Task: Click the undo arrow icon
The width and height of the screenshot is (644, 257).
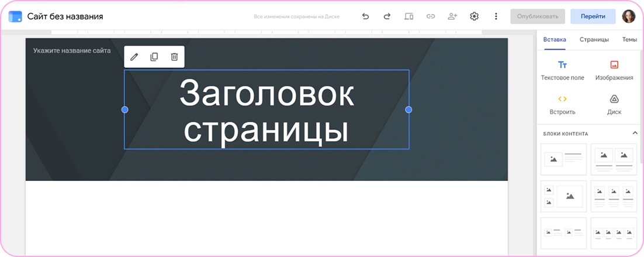Action: click(365, 16)
